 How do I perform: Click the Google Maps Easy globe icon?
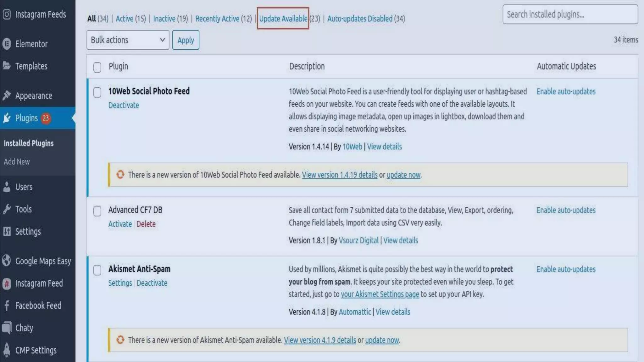[7, 261]
